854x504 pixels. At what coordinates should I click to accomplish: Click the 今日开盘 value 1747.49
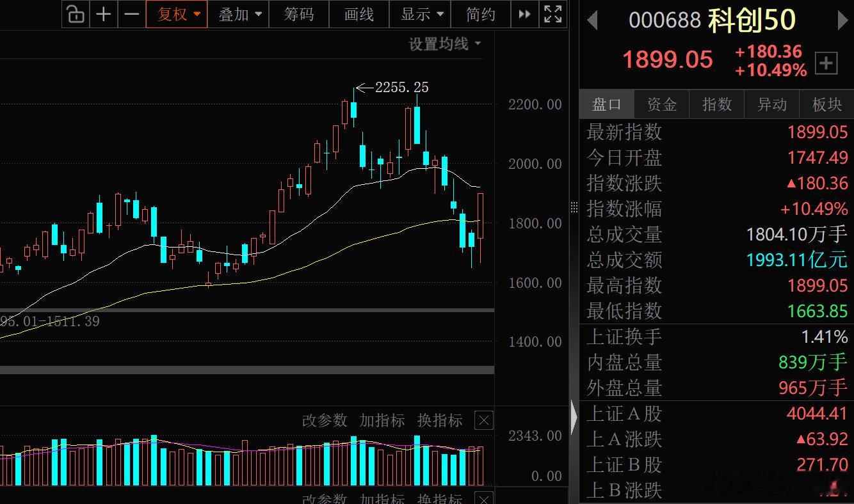[x=818, y=158]
